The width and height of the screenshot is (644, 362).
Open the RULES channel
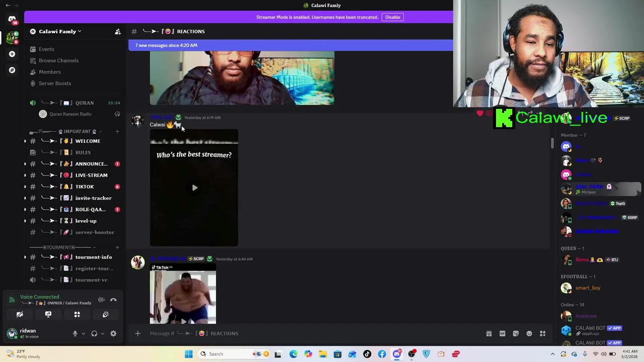(x=75, y=152)
